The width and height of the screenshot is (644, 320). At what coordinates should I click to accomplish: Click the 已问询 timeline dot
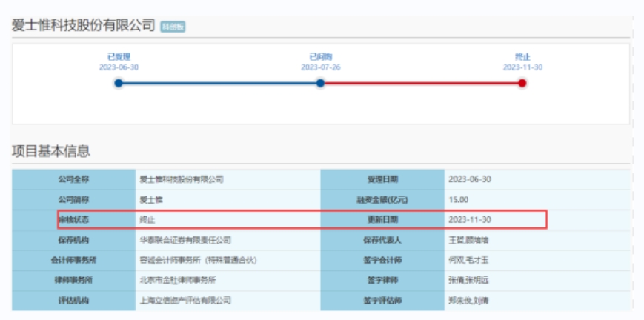point(320,83)
